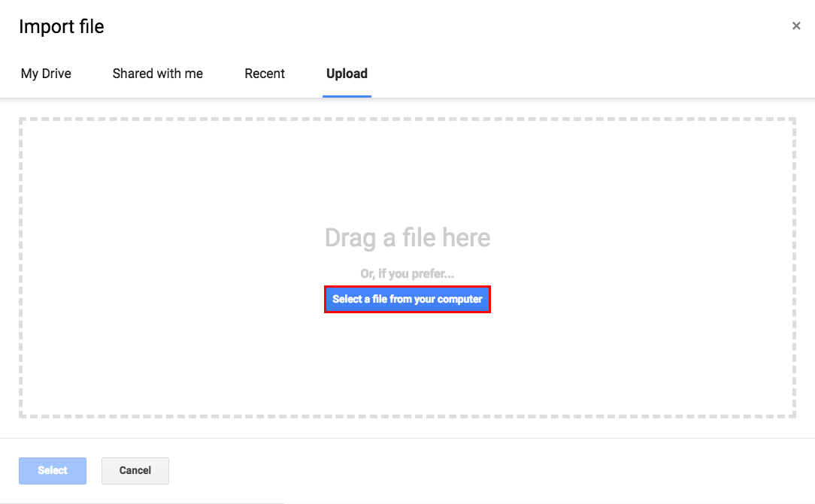Show recently opened files
Screen dimensions: 815x504
pyautogui.click(x=265, y=74)
